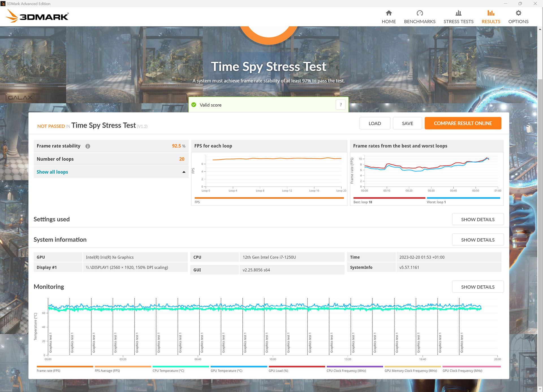Image resolution: width=543 pixels, height=392 pixels.
Task: Toggle GPU Clock Frequency legend series
Action: pyautogui.click(x=471, y=369)
